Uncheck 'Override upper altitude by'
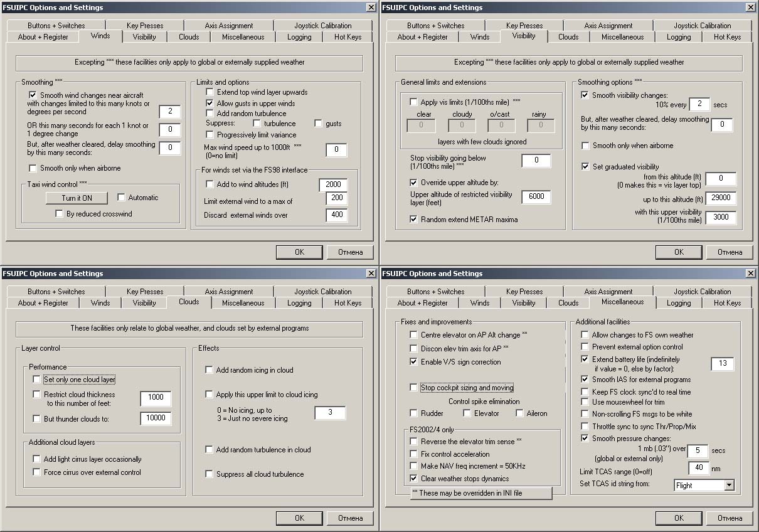 click(413, 183)
